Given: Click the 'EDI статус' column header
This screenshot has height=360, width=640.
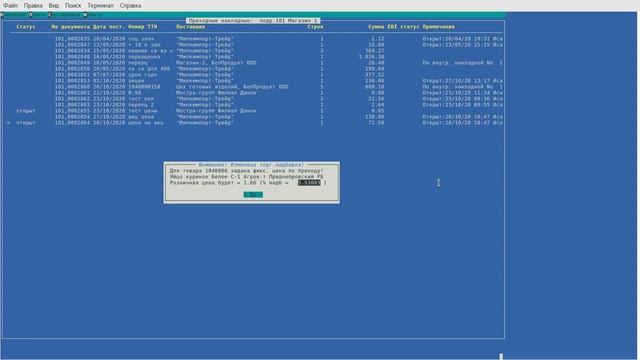Looking at the screenshot, I should pyautogui.click(x=403, y=27).
